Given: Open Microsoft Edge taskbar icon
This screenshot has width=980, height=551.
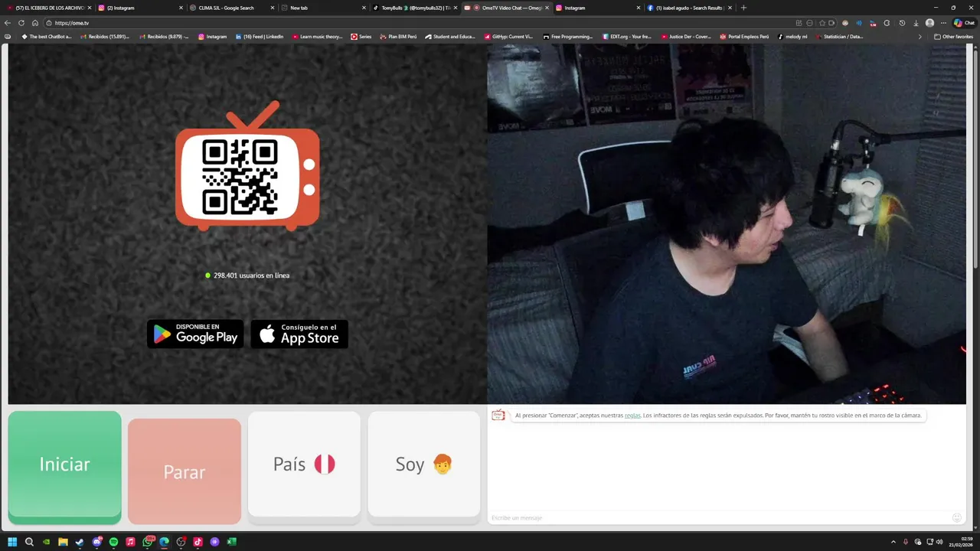Looking at the screenshot, I should point(164,542).
